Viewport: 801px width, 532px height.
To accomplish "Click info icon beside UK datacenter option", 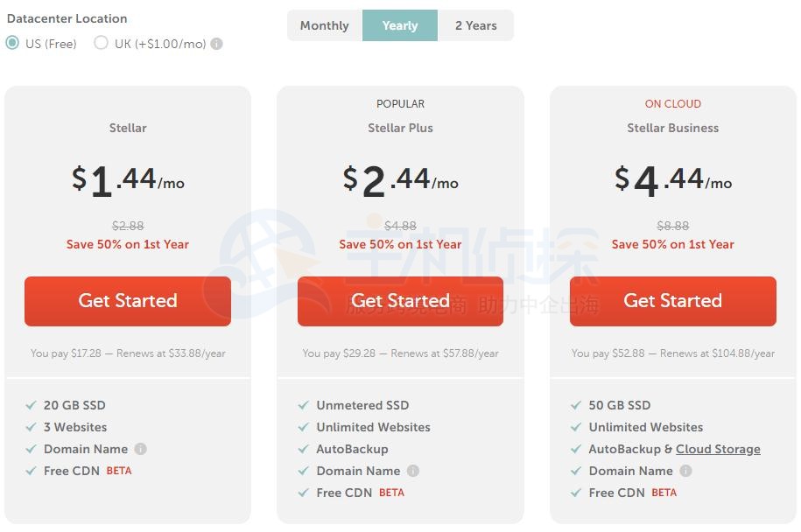I will 217,44.
